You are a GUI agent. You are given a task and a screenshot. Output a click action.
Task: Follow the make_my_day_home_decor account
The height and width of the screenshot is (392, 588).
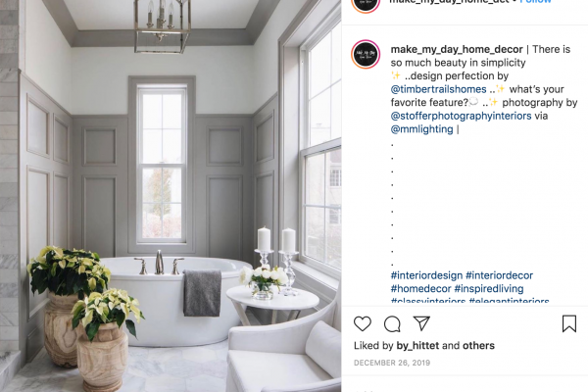[535, 2]
